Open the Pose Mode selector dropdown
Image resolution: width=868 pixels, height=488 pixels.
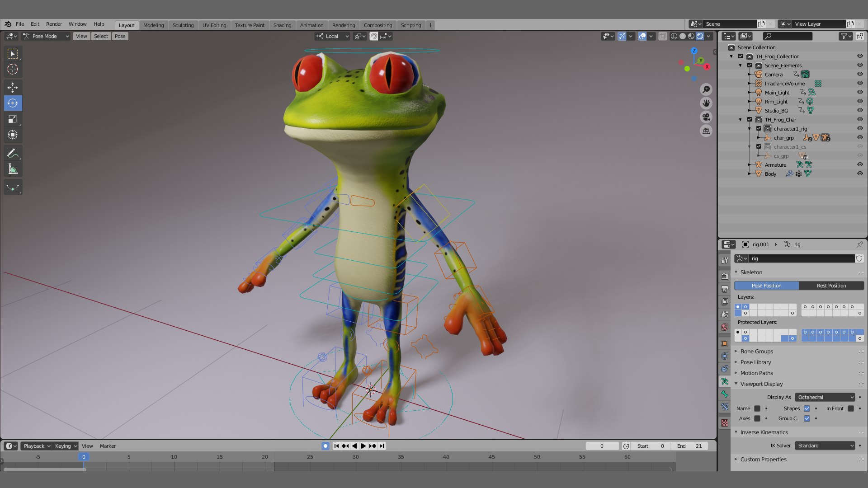tap(46, 36)
